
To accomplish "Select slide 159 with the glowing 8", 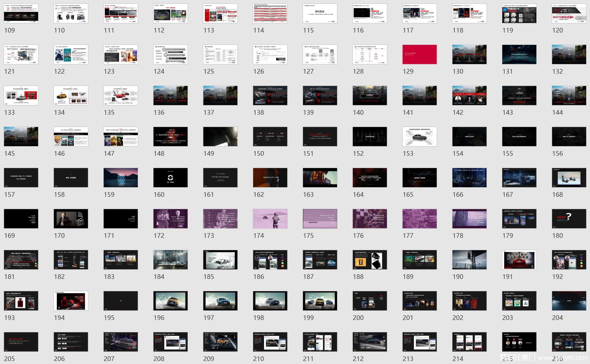I will pyautogui.click(x=121, y=178).
